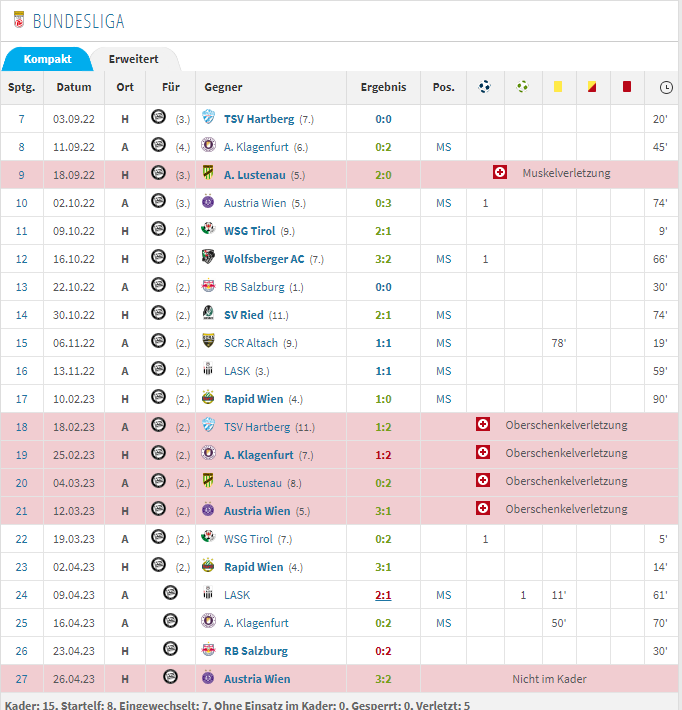This screenshot has height=710, width=682.
Task: Select the Kompakt tab
Action: (47, 59)
